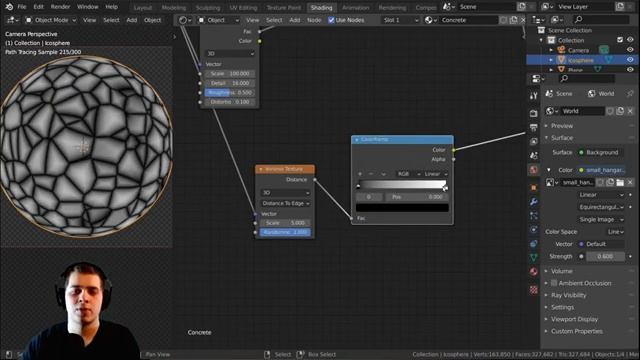Screen dimensions: 640x360
Task: Switch to the Shading workspace tab
Action: click(321, 7)
